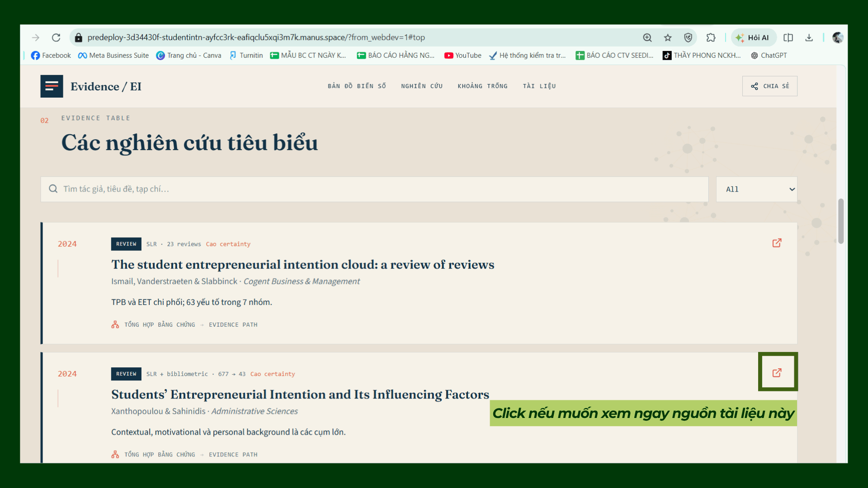Open the YouTube bookmark

[463, 56]
